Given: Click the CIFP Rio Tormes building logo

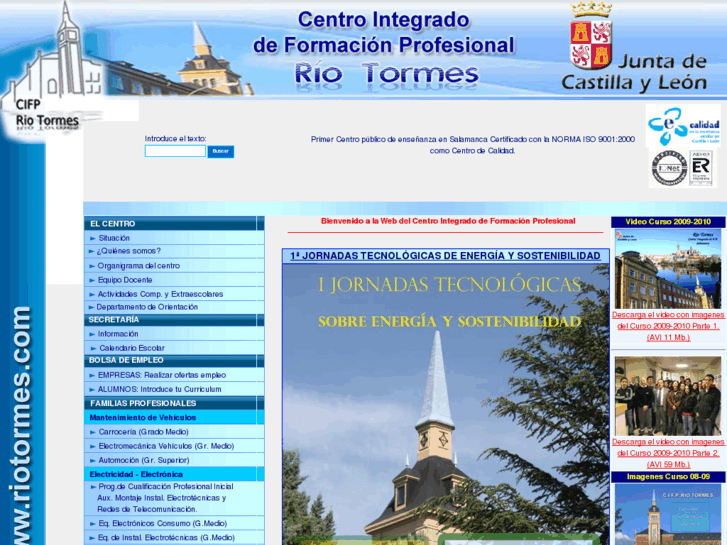Looking at the screenshot, I should 51,70.
